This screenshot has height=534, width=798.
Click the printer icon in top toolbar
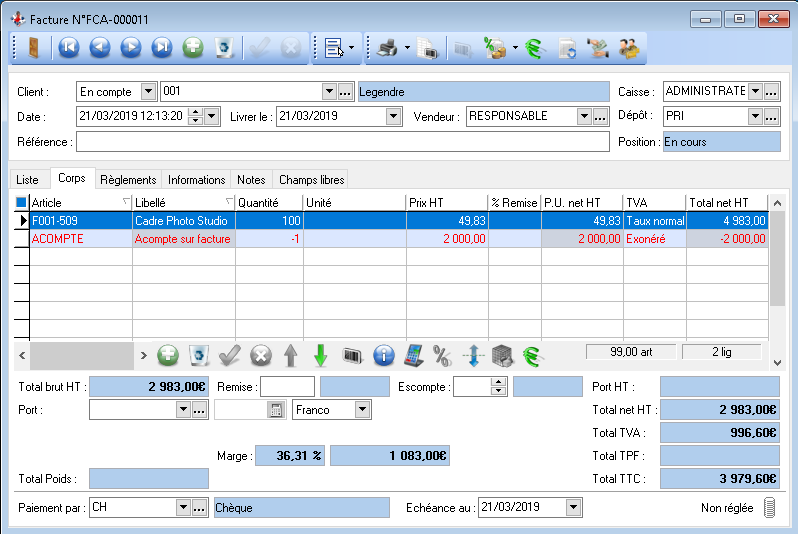(x=387, y=47)
